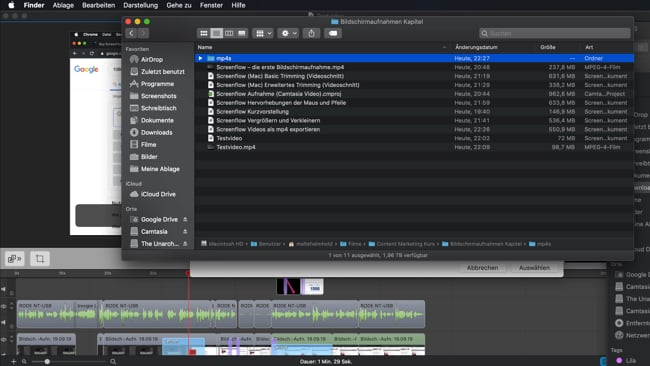Click the crop tool button in ScreenFlow
The image size is (650, 366).
[40, 259]
